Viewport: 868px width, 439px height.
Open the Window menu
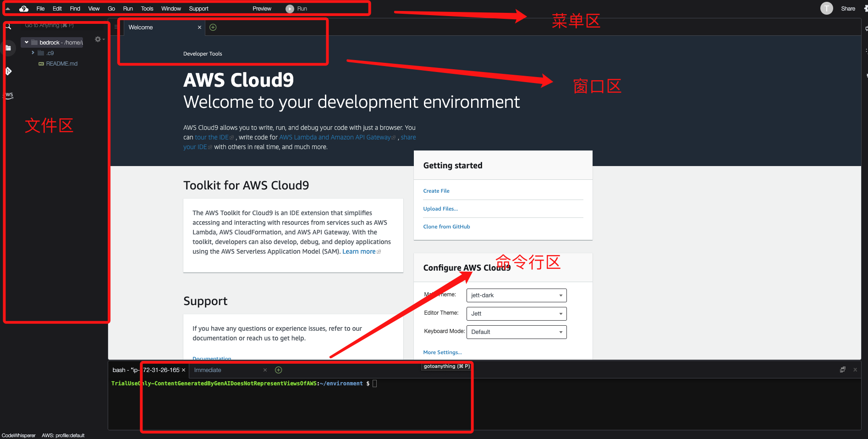tap(171, 9)
